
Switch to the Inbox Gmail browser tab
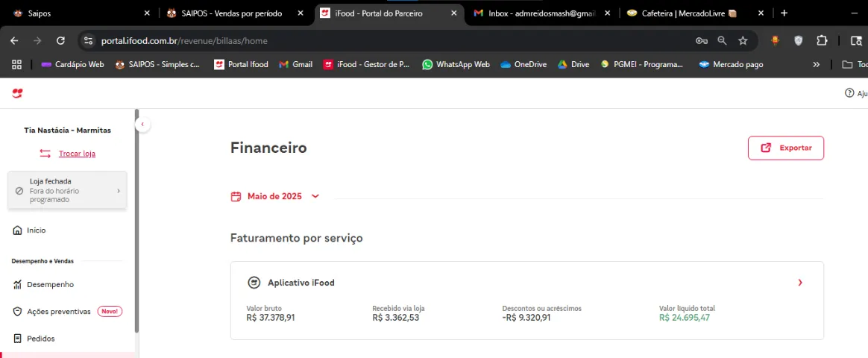[543, 13]
